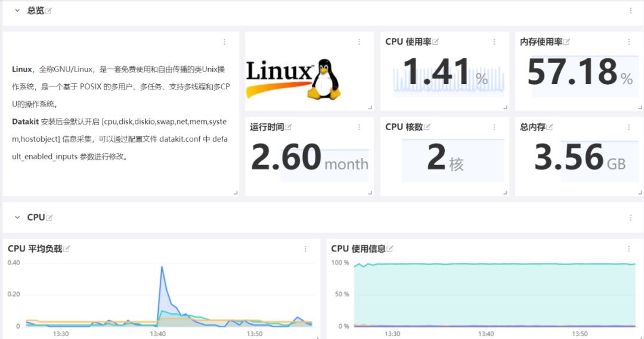Click the teal area in CPU 使用信息 chart

494,295
